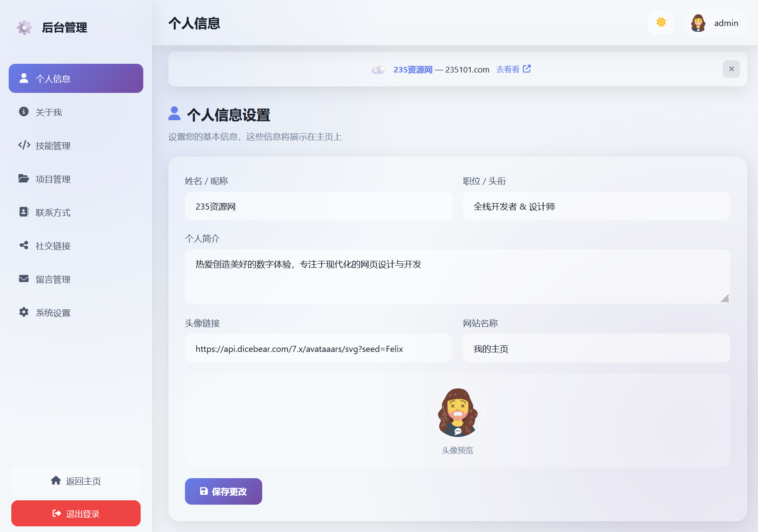Click the 返回主页 home button

pyautogui.click(x=76, y=481)
